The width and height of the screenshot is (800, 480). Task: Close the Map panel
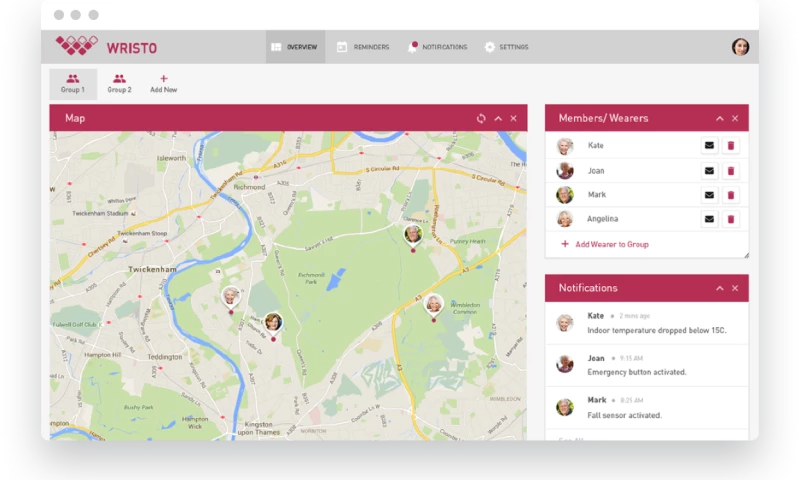tap(513, 118)
